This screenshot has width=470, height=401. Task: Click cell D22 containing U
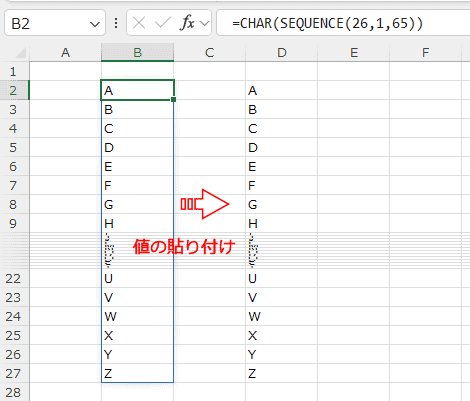click(282, 278)
